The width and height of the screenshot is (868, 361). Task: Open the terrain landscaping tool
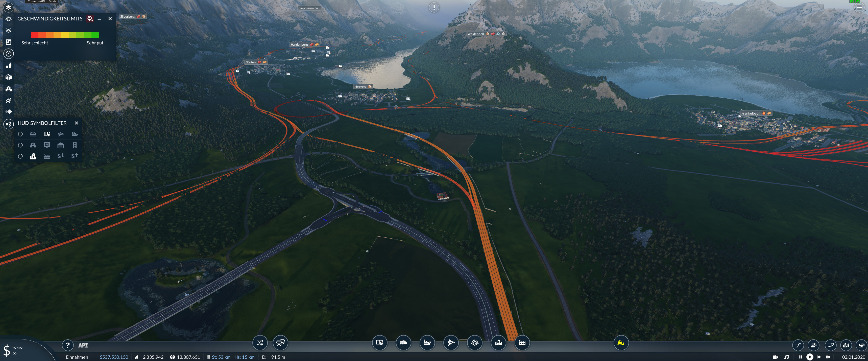(474, 343)
